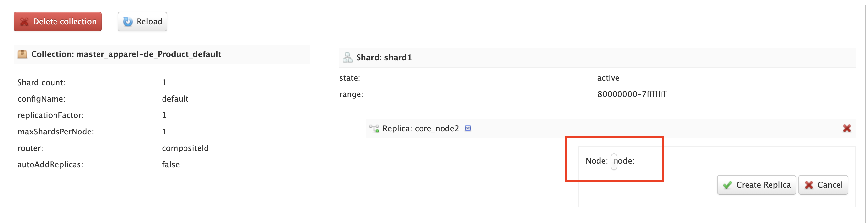Expand details toggle beside core_node2

click(468, 128)
